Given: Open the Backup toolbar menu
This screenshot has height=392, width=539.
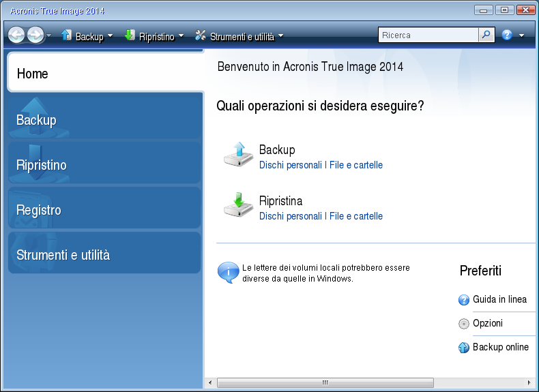Looking at the screenshot, I should [x=89, y=36].
